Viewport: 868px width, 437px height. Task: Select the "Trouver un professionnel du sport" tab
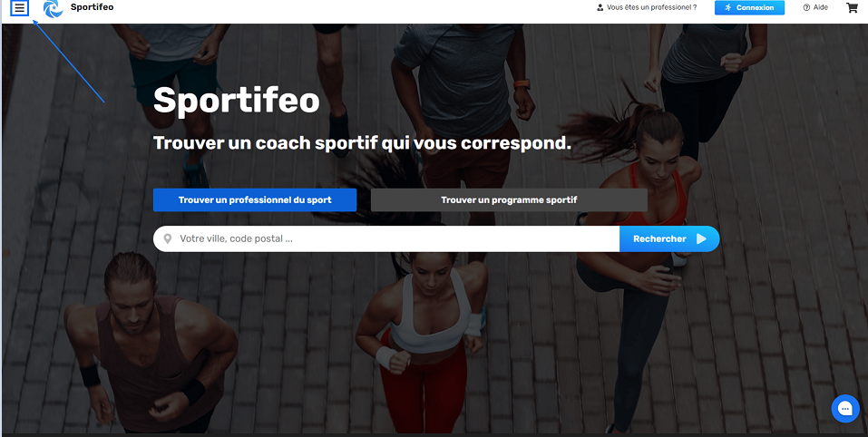(x=255, y=199)
